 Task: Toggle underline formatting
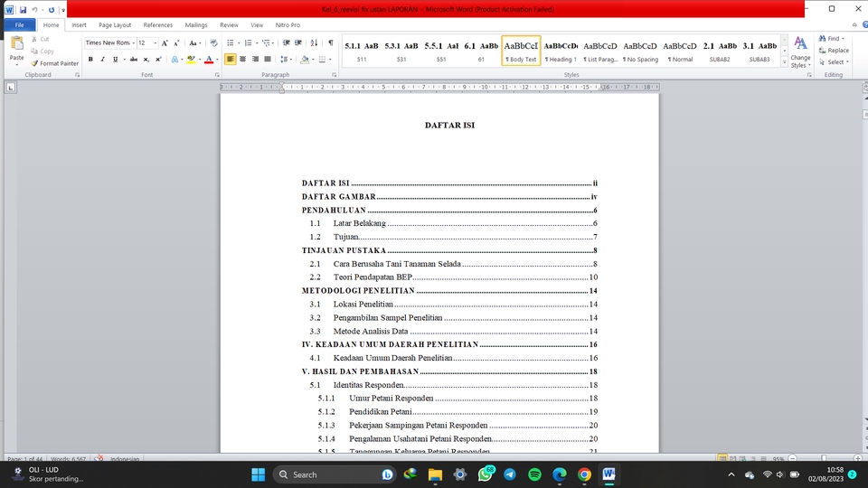tap(115, 60)
